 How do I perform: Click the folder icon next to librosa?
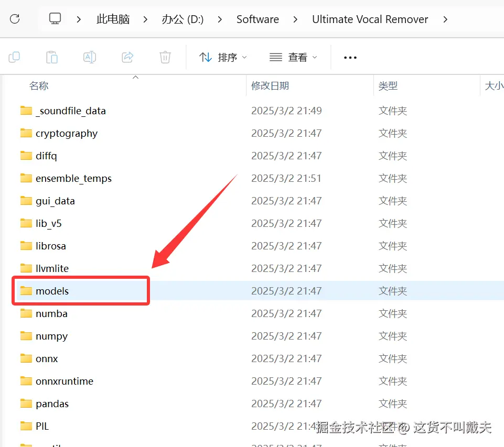(26, 245)
